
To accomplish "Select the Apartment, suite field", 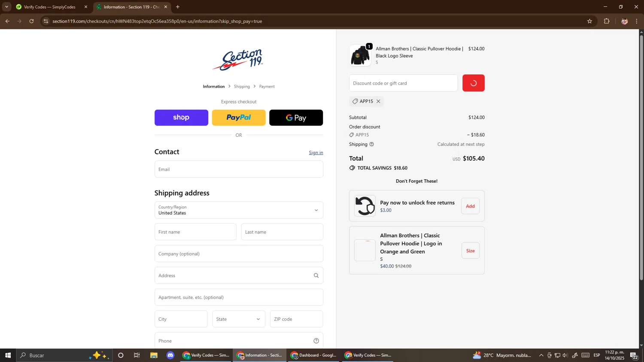I will pyautogui.click(x=239, y=297).
